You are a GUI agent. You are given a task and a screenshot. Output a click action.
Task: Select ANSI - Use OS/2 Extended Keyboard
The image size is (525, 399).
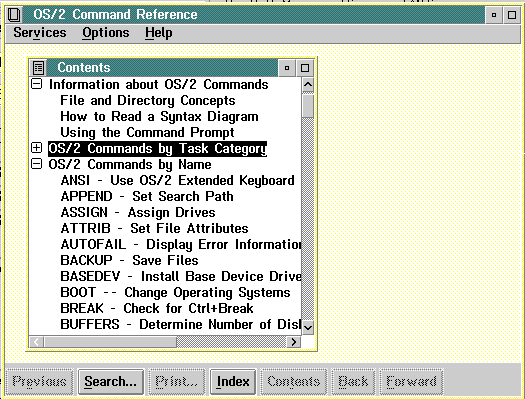pos(177,180)
